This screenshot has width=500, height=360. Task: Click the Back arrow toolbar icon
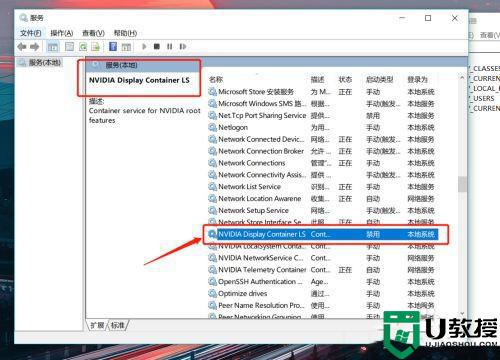tap(22, 47)
